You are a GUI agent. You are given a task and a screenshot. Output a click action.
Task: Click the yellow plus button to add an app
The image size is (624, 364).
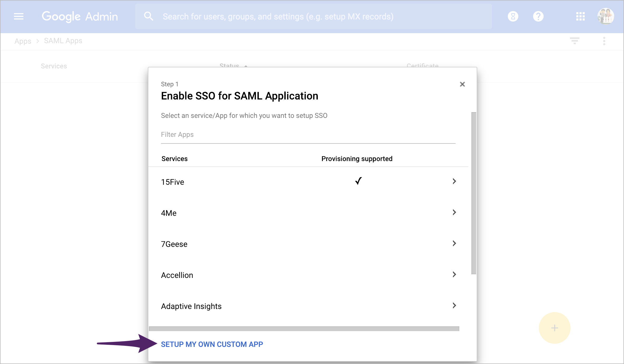(554, 328)
